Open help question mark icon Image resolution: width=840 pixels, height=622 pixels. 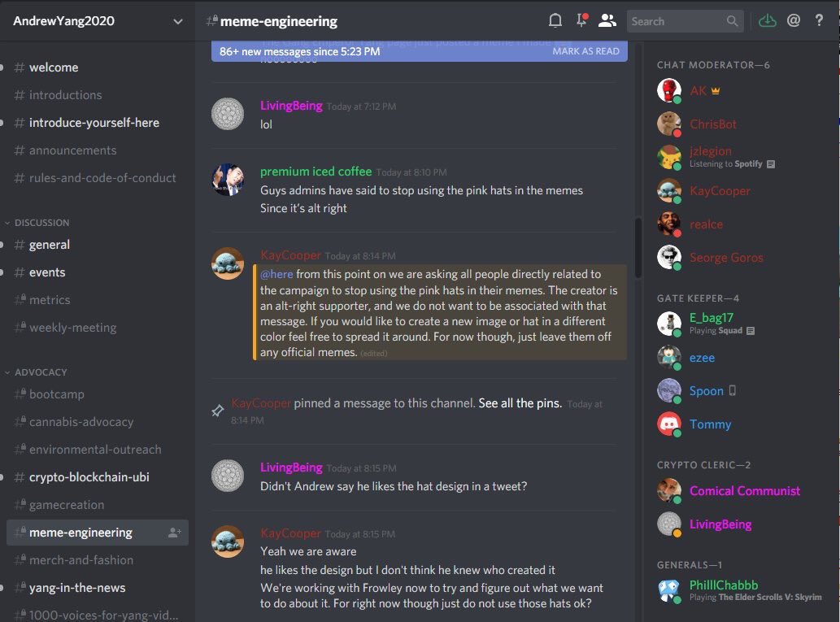point(819,21)
